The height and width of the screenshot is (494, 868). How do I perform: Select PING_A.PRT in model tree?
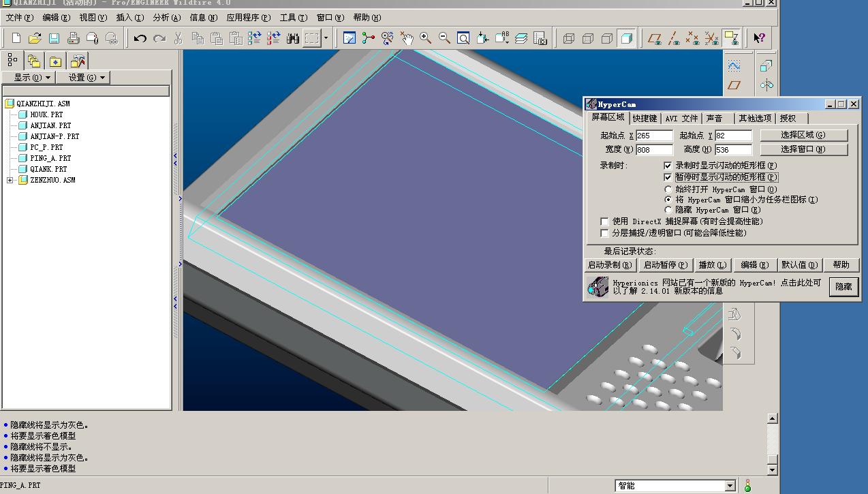coord(50,158)
